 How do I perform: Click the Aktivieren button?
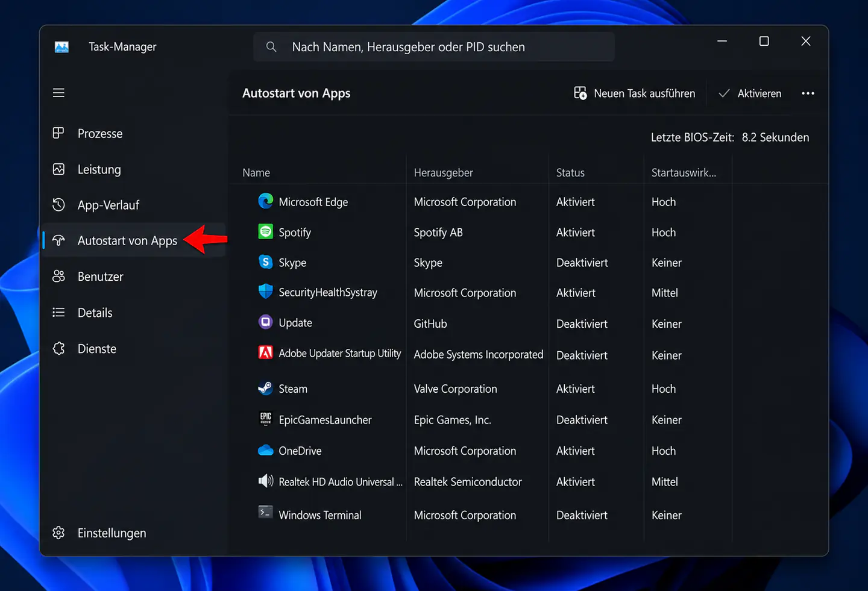(750, 93)
